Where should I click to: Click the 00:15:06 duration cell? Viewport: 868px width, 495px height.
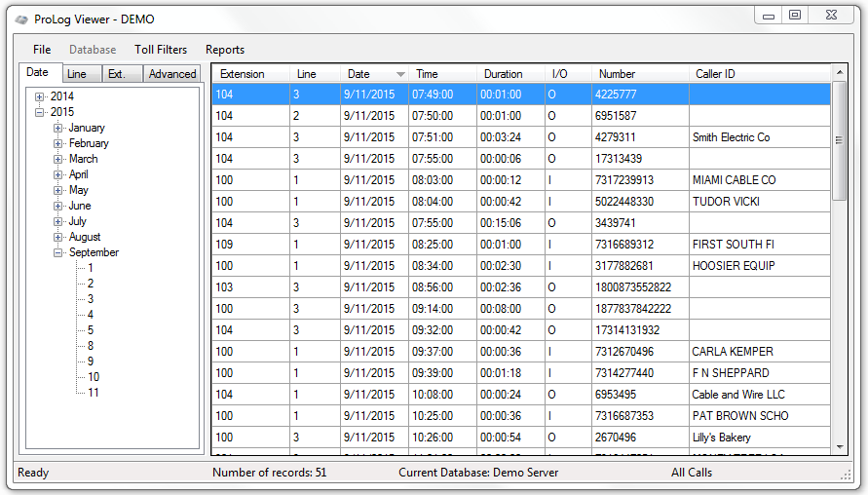pos(510,223)
